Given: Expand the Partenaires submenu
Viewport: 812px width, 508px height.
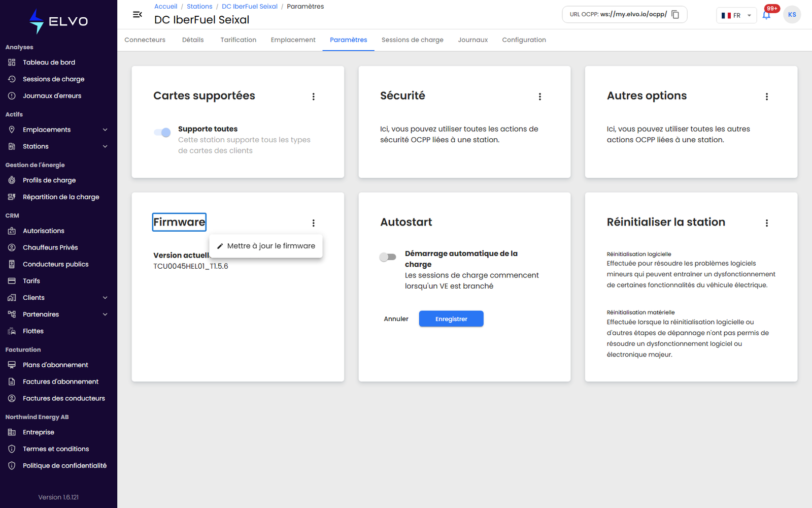Looking at the screenshot, I should (105, 314).
